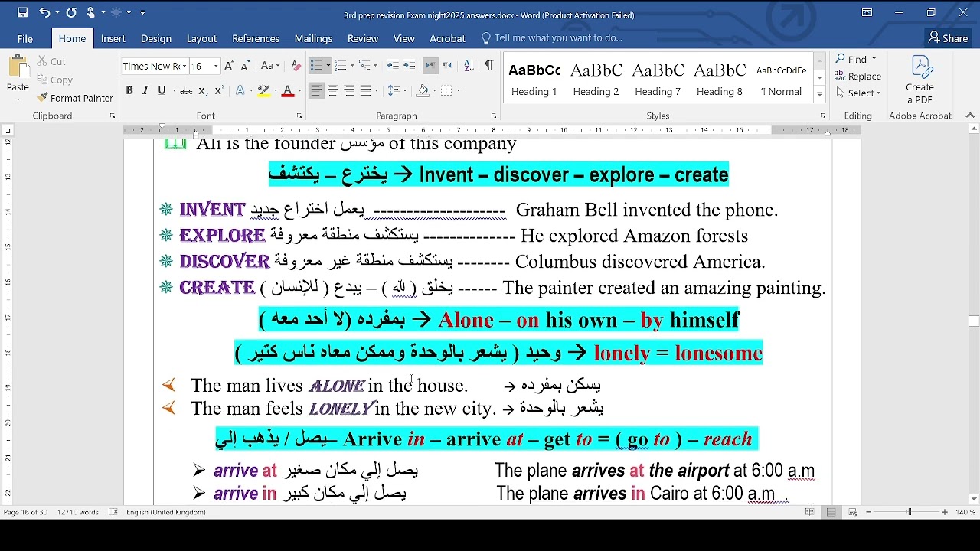The image size is (980, 551).
Task: Toggle subscript formatting
Action: (203, 90)
